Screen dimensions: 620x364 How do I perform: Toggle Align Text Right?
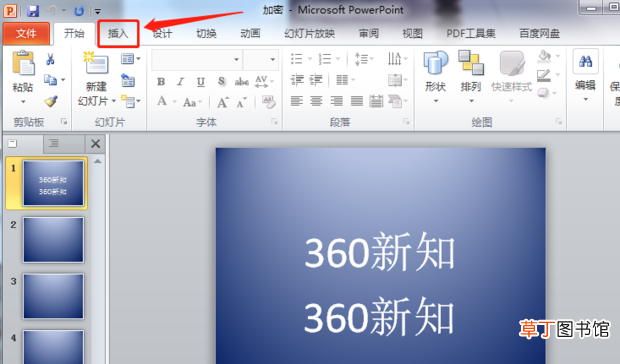coord(336,101)
